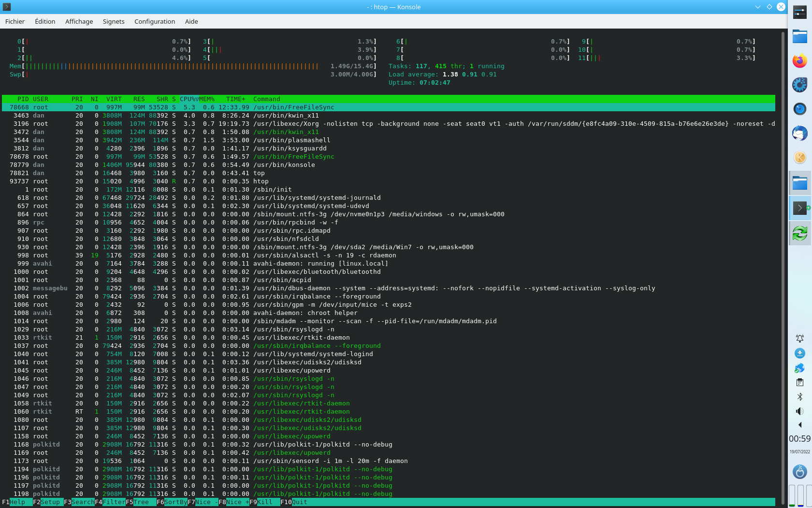Select the systemd-journald process row

point(389,198)
